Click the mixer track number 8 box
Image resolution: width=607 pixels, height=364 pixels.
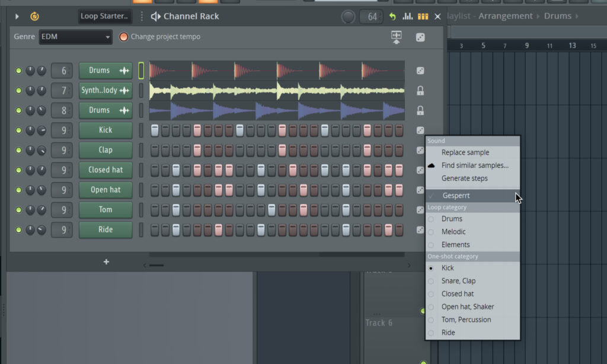pyautogui.click(x=62, y=110)
